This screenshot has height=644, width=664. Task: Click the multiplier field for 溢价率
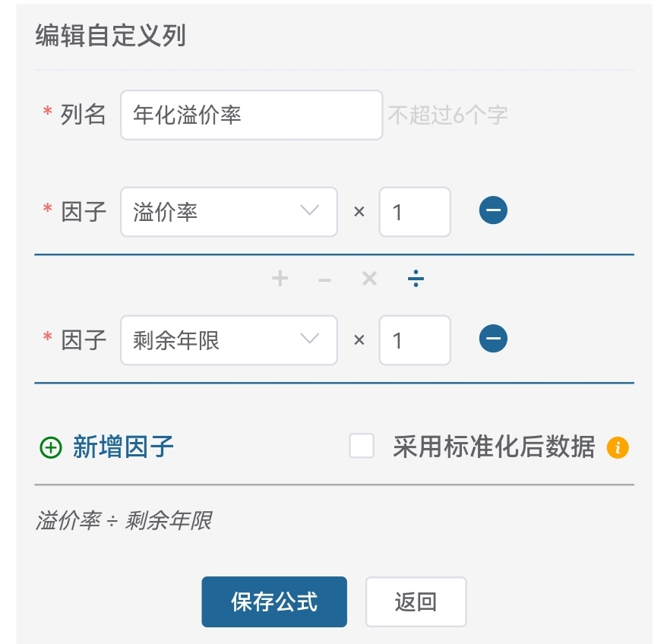[x=415, y=212]
